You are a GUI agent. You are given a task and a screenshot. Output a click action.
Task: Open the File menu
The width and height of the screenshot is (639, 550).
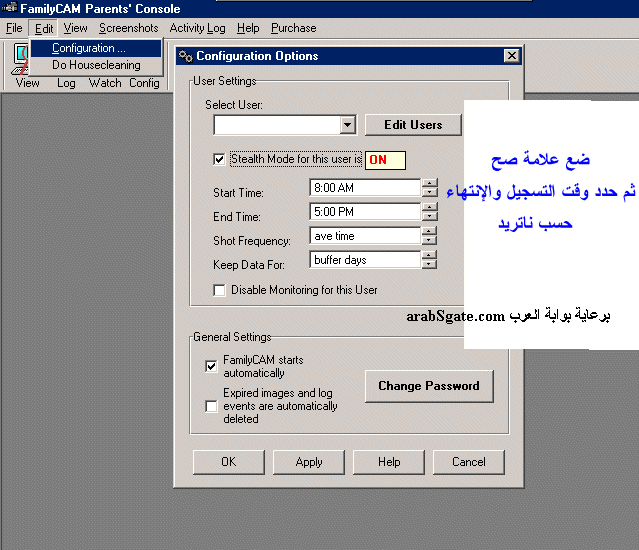(14, 28)
